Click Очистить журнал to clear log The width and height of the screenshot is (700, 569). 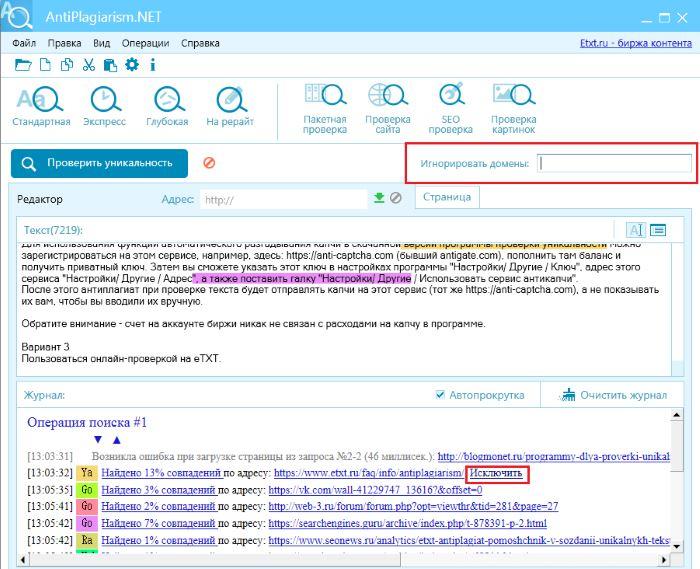pos(613,395)
